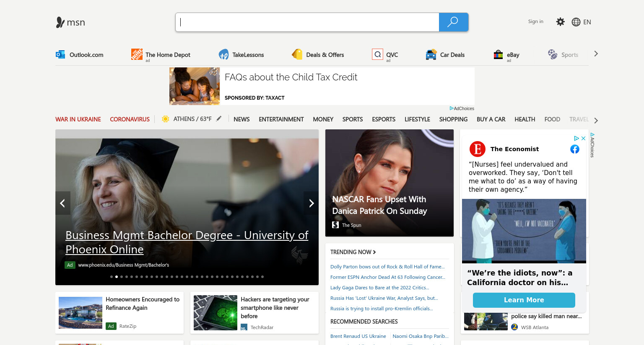Click the TakeLessons icon

coord(223,54)
